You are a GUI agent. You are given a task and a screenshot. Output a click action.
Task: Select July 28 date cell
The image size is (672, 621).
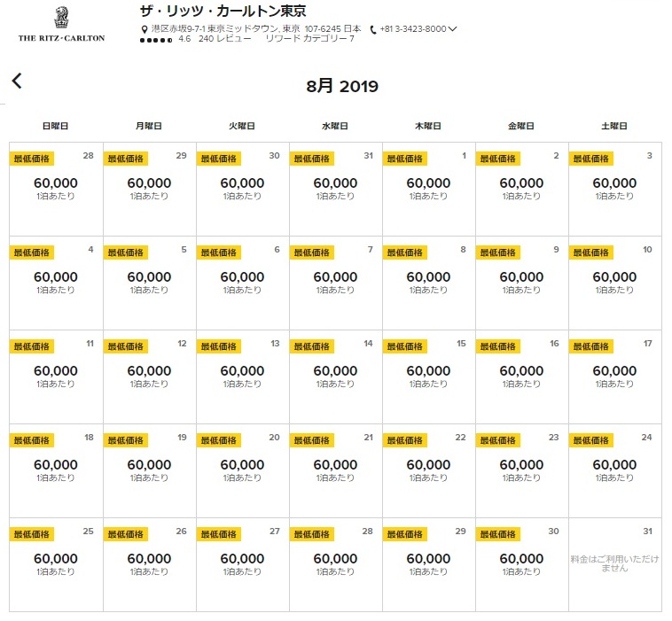click(56, 189)
